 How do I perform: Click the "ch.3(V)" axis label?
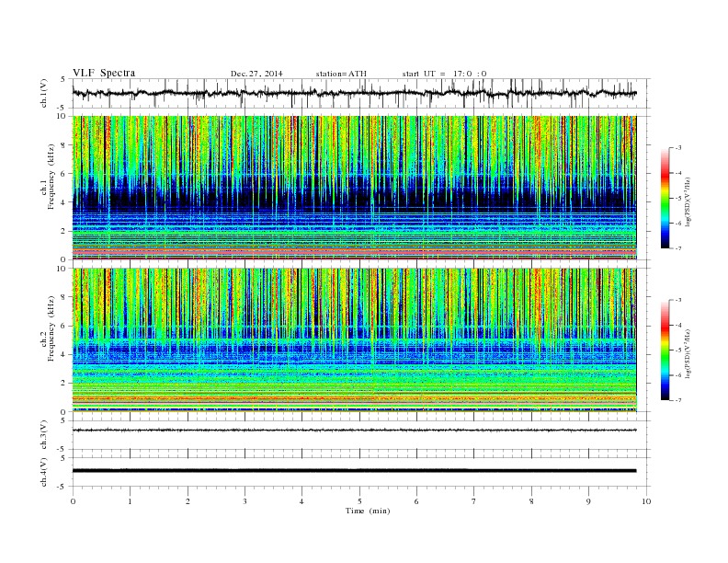(44, 435)
